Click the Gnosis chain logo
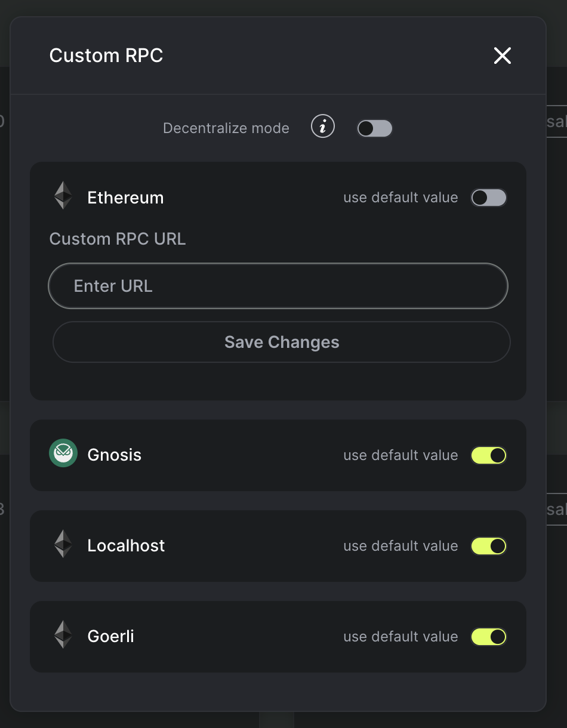 [x=62, y=454]
